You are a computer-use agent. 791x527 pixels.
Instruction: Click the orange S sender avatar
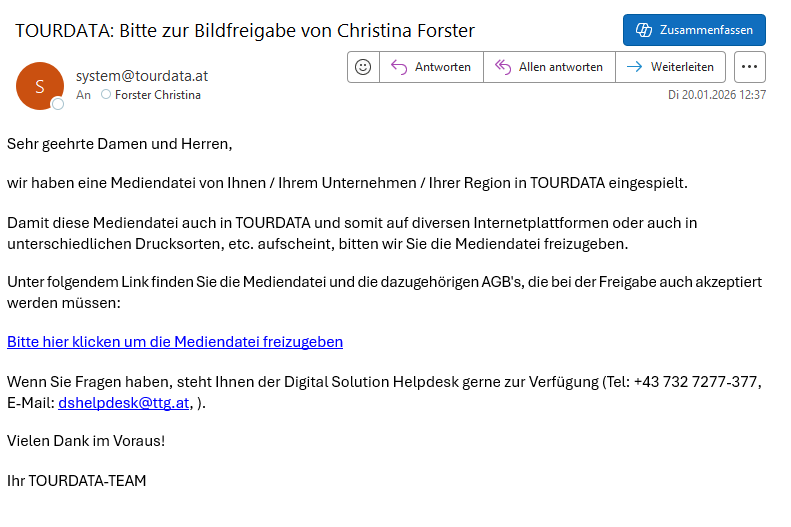(40, 86)
